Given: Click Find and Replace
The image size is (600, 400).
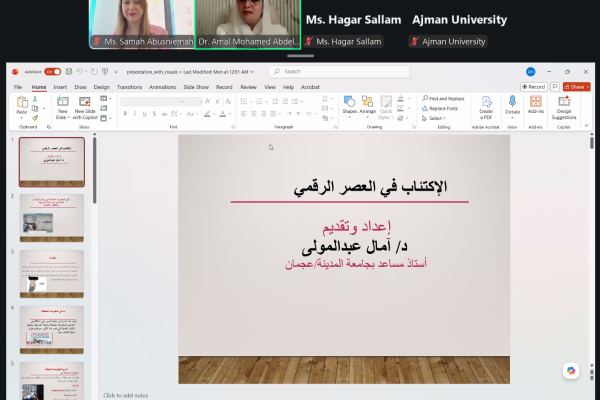Looking at the screenshot, I should (443, 98).
